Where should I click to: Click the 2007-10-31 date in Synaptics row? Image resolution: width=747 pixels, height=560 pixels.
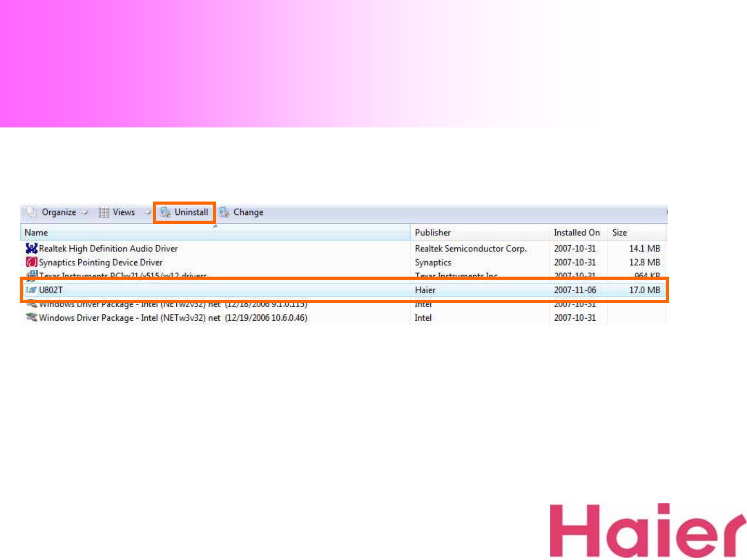(x=575, y=263)
